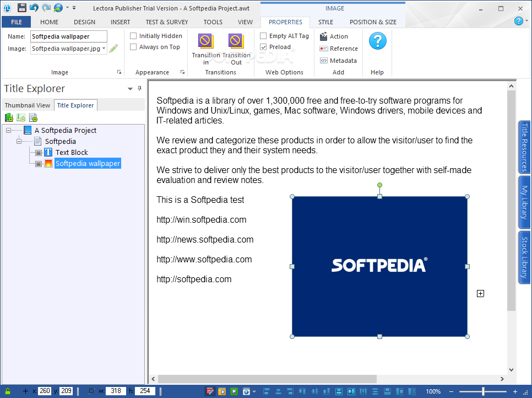
Task: Collapse the A Softpedia Project tree node
Action: (8, 131)
